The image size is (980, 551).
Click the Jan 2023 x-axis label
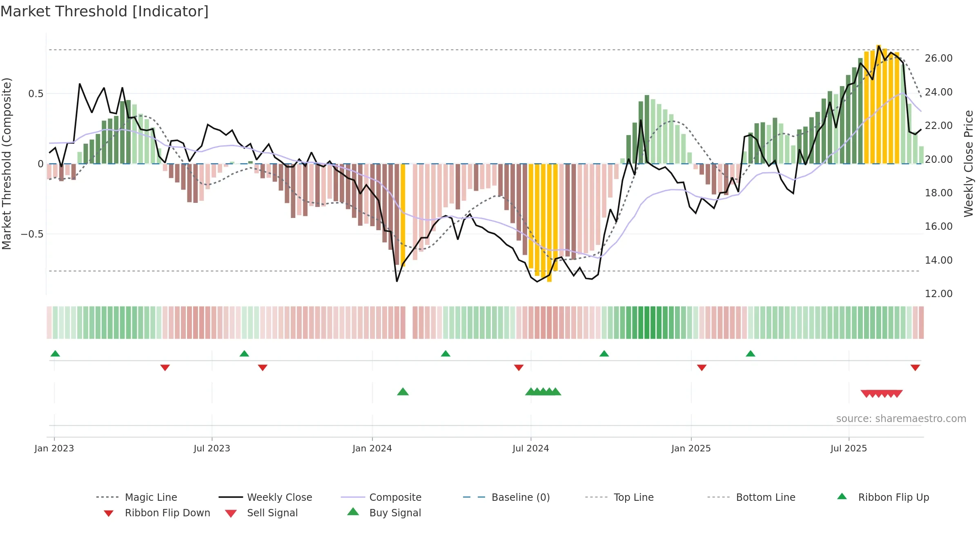(x=54, y=448)
